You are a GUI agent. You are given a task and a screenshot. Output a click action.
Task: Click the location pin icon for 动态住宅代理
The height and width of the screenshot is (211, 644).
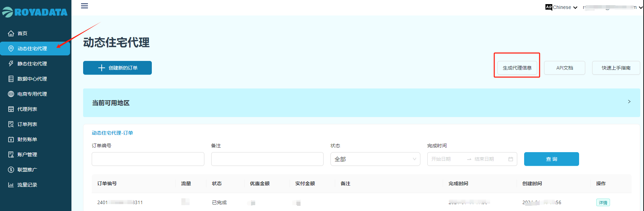point(11,49)
